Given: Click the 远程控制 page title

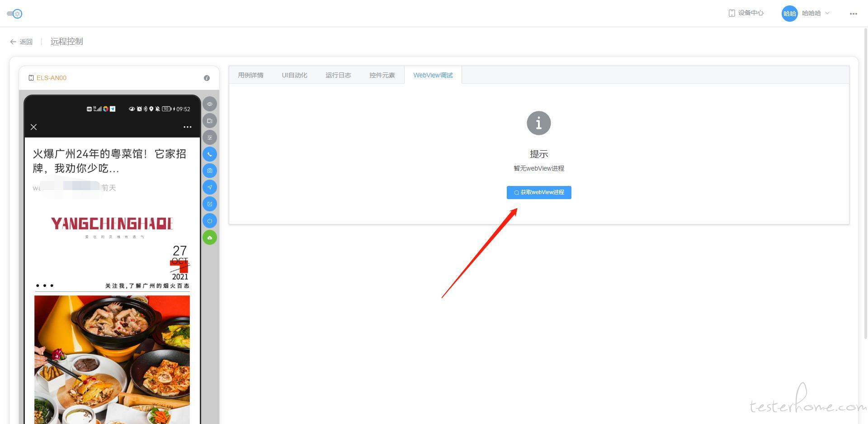Looking at the screenshot, I should 66,42.
